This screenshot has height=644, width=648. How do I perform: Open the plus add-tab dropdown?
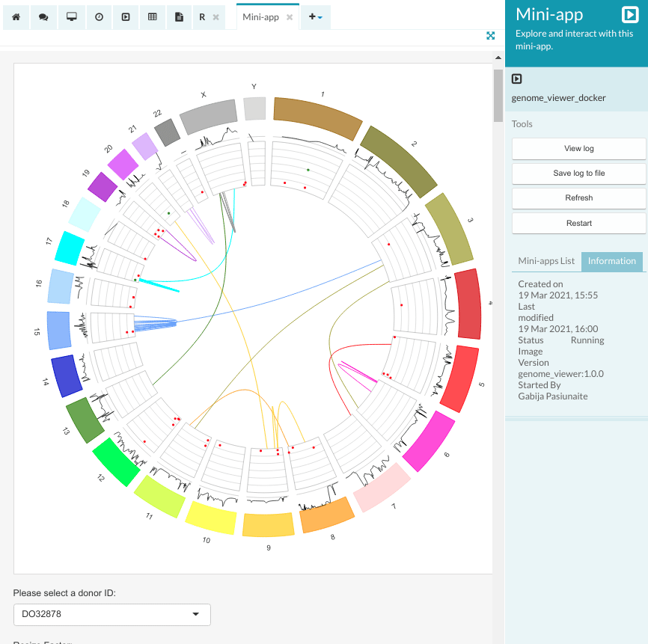[315, 17]
